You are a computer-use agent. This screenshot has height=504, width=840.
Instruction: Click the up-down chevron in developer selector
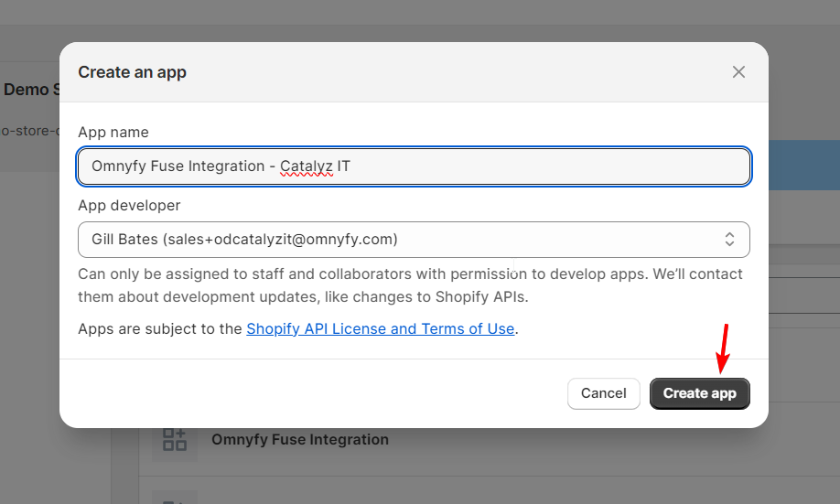tap(729, 240)
